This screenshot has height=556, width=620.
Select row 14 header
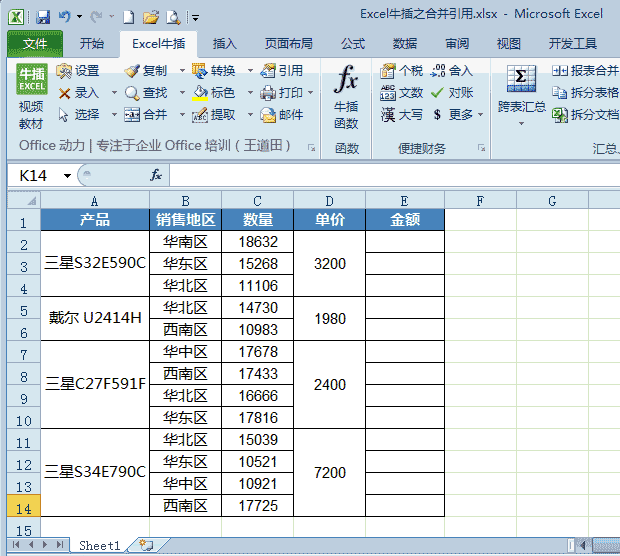24,506
